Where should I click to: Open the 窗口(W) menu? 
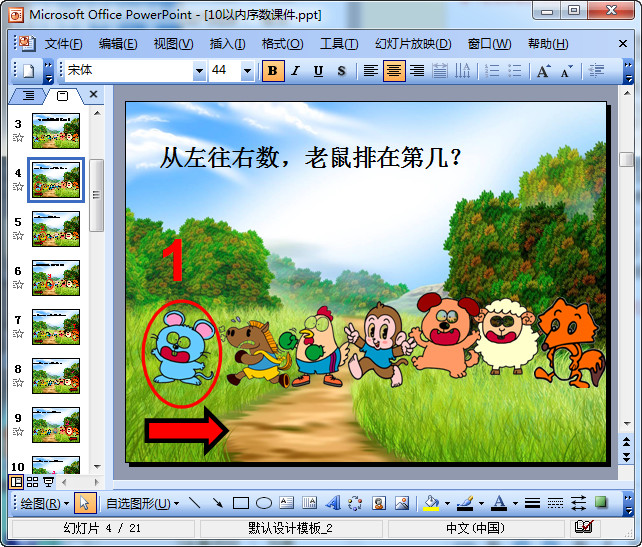pyautogui.click(x=489, y=43)
